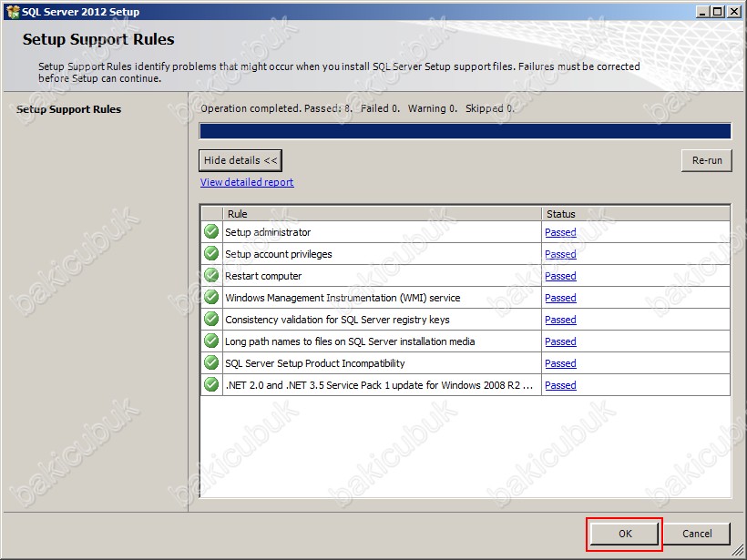Click green check icon beside Restart computer
The width and height of the screenshot is (747, 560).
point(211,275)
